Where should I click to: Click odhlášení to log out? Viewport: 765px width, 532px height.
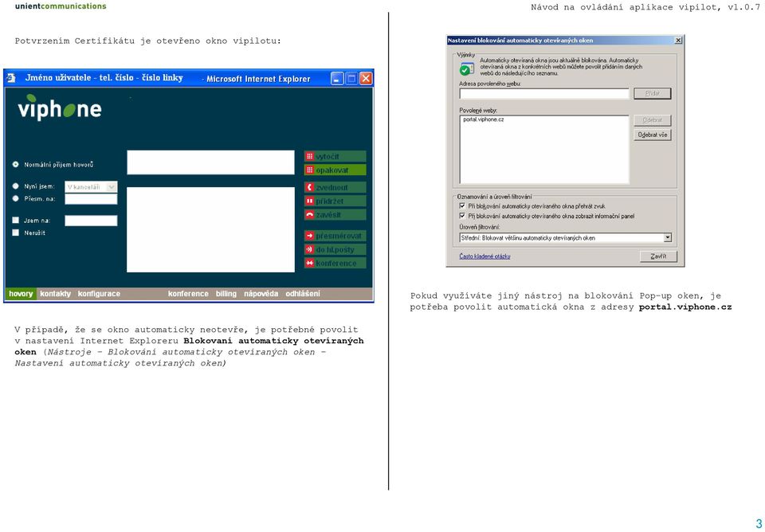click(x=303, y=294)
